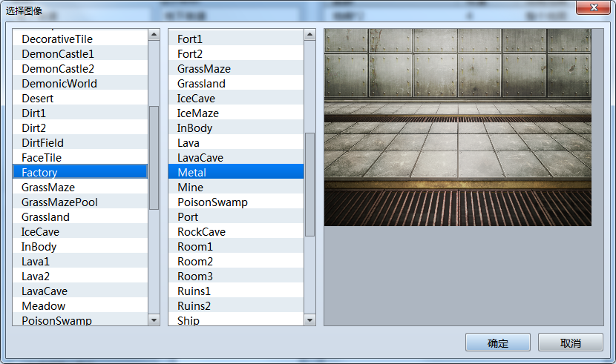Choose Ship in right list

point(236,320)
